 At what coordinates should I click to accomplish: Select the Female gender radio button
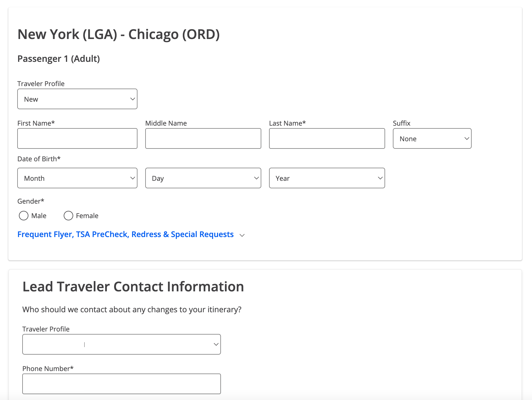[x=68, y=216]
